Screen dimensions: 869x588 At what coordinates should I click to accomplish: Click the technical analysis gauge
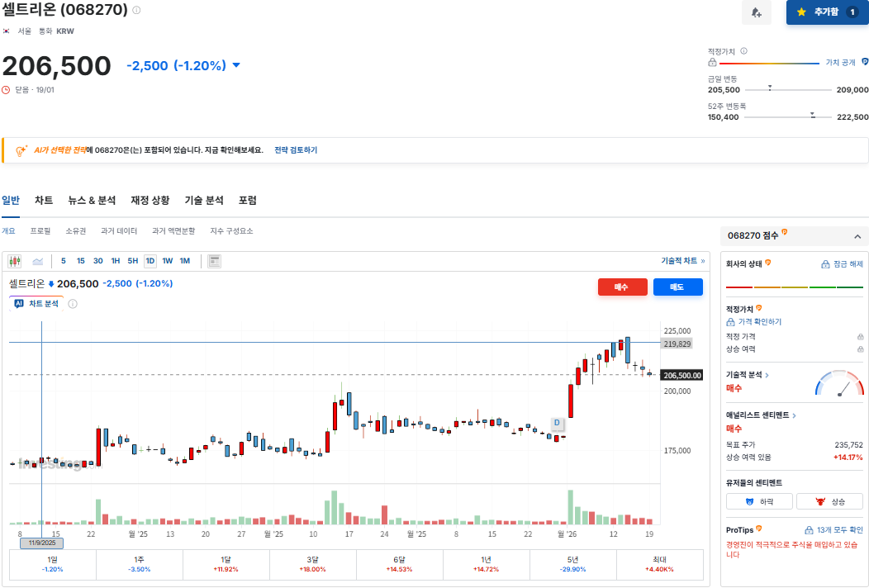pyautogui.click(x=839, y=383)
